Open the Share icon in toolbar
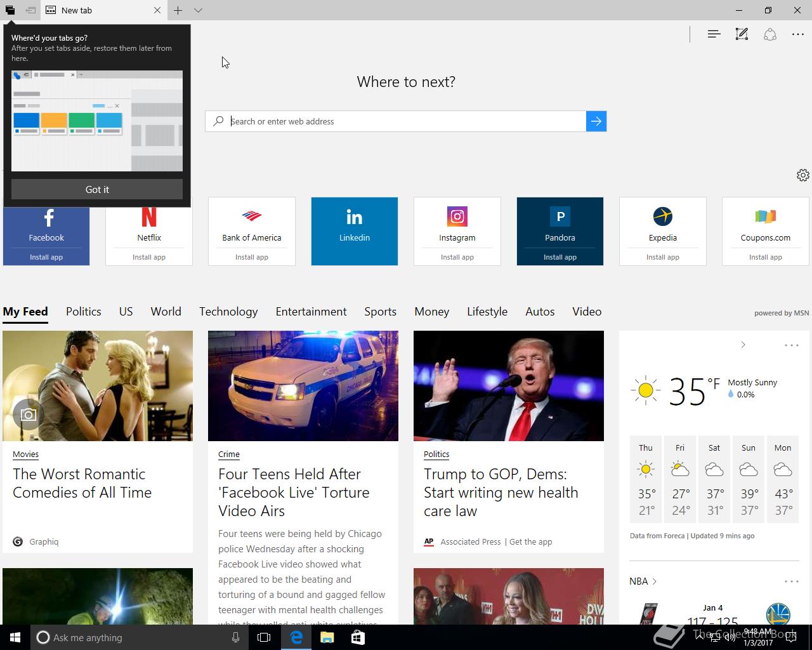 (769, 34)
